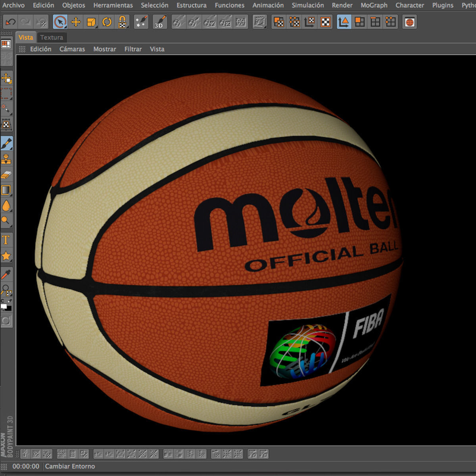
Task: Open the Simulación menu
Action: tap(308, 5)
